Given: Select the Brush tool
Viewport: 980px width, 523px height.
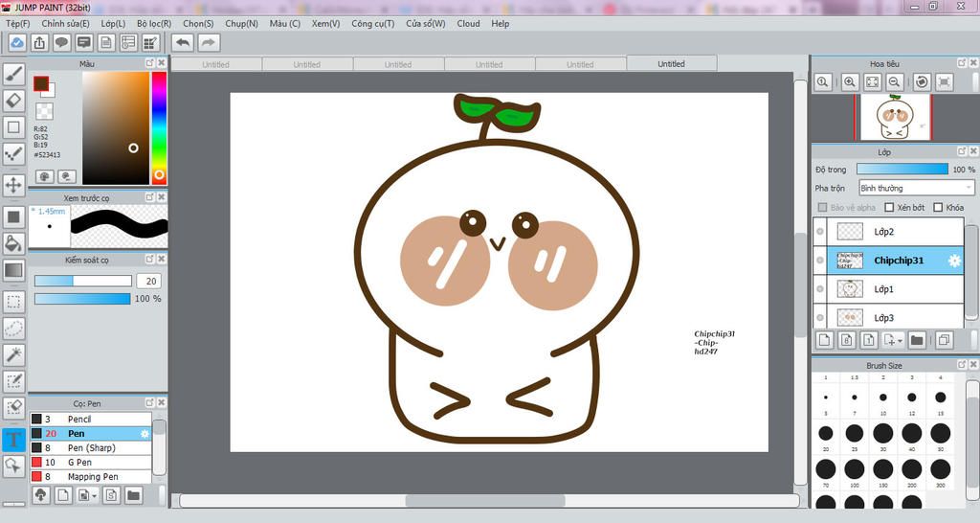Looking at the screenshot, I should (13, 75).
